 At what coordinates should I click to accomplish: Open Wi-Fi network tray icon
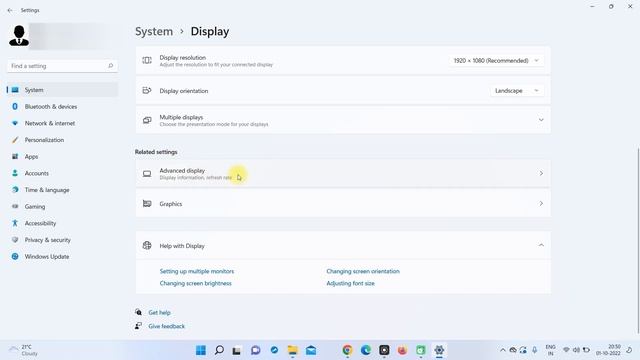click(566, 350)
